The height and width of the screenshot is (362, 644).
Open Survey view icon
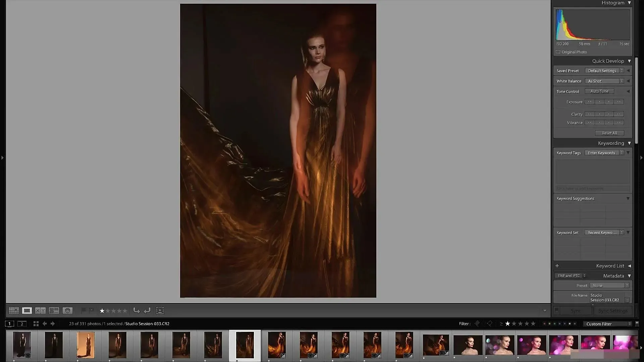(x=54, y=311)
